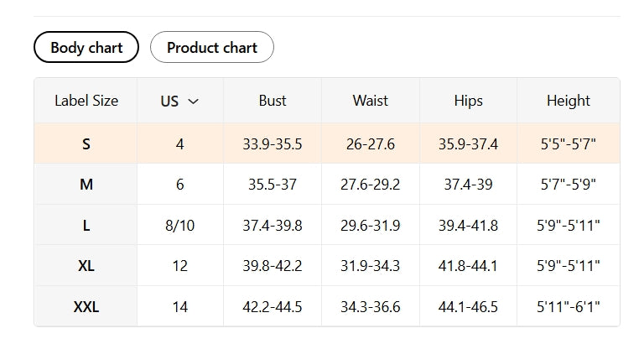
Task: Click the Hips column header
Action: [x=468, y=101]
